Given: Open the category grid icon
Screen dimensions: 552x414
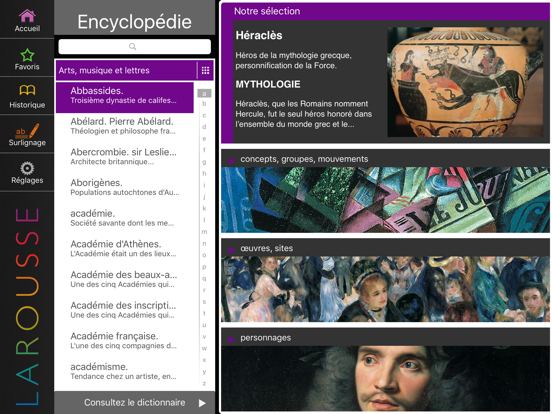Looking at the screenshot, I should tap(205, 70).
